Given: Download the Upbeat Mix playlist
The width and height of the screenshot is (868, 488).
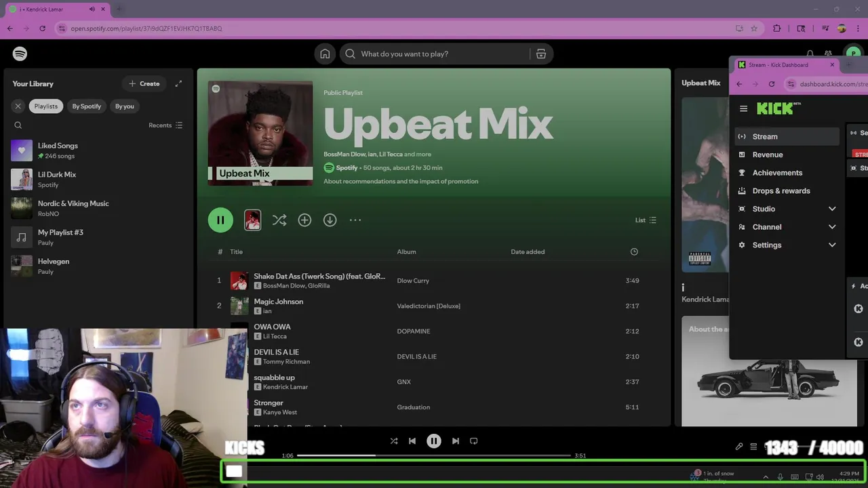Looking at the screenshot, I should coord(330,220).
